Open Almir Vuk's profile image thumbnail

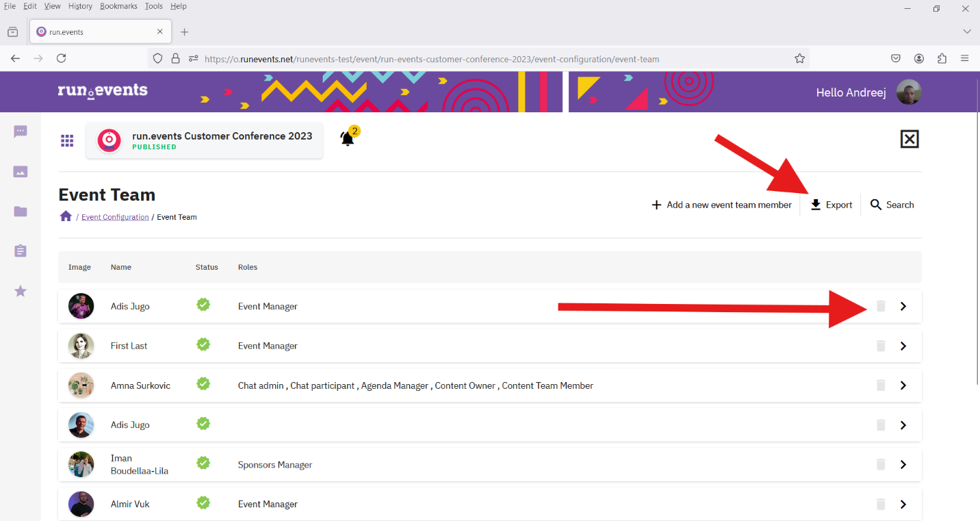[x=81, y=505]
